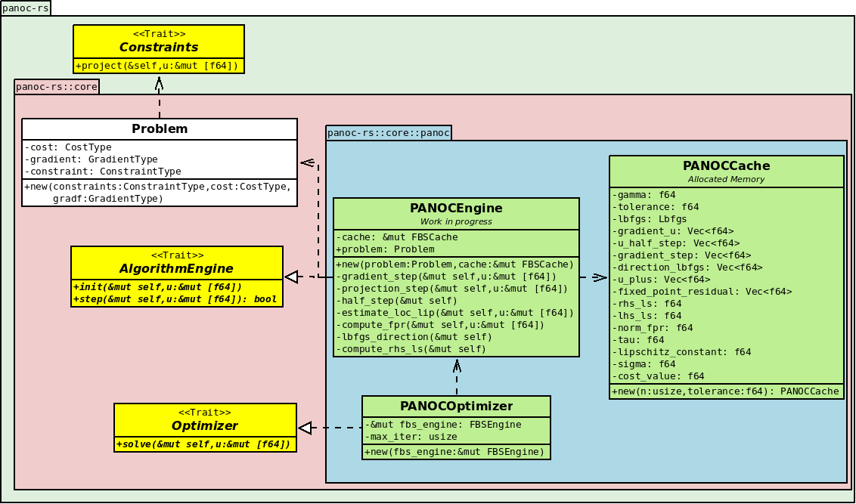The height and width of the screenshot is (504, 856).
Task: Click the Constraints trait class title
Action: pyautogui.click(x=159, y=47)
